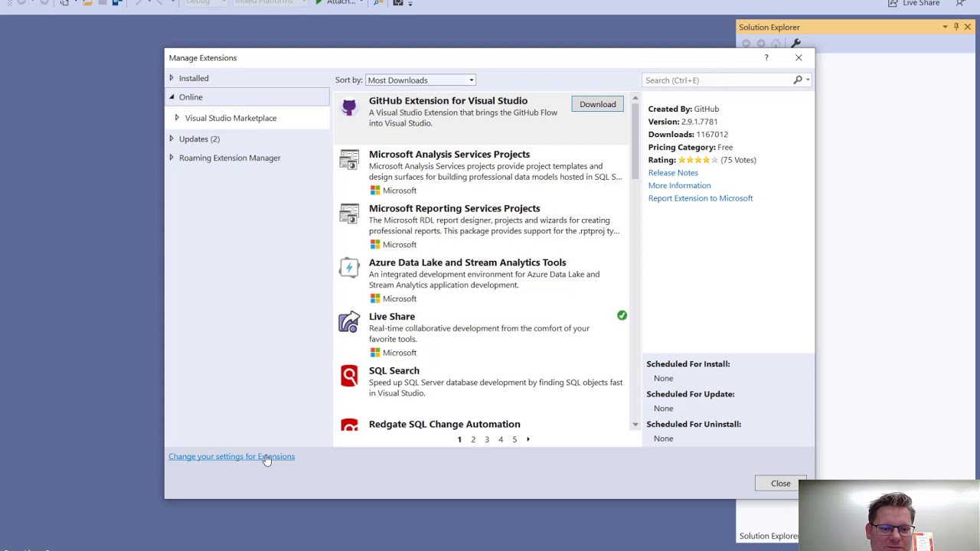
Task: Click the search magnifier in the extensions search box
Action: pyautogui.click(x=796, y=80)
